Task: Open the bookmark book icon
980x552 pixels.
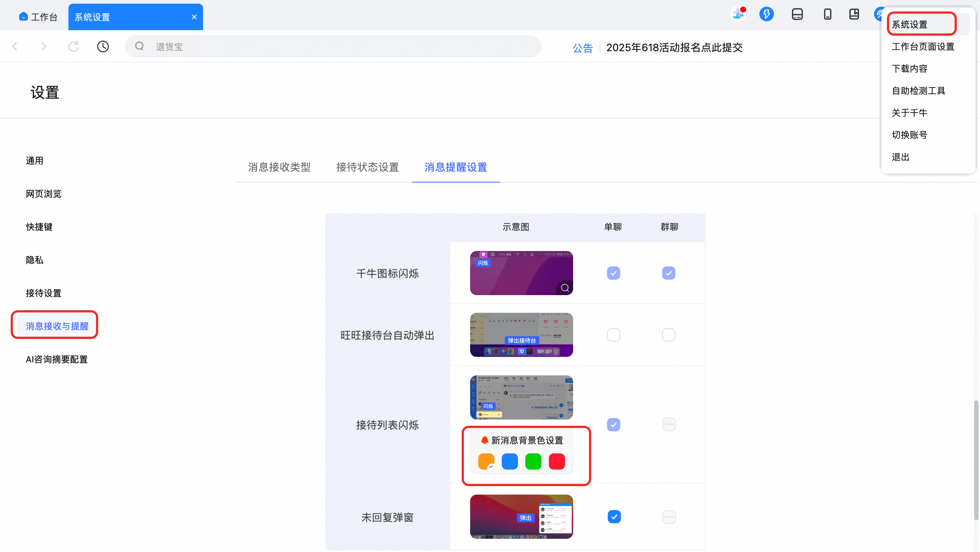Action: (854, 14)
